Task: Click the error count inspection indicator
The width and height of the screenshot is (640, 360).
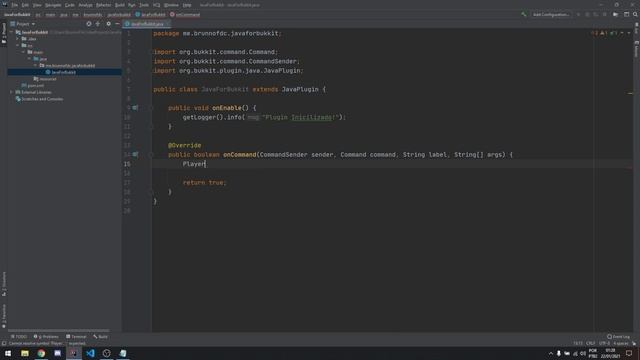Action: point(594,33)
